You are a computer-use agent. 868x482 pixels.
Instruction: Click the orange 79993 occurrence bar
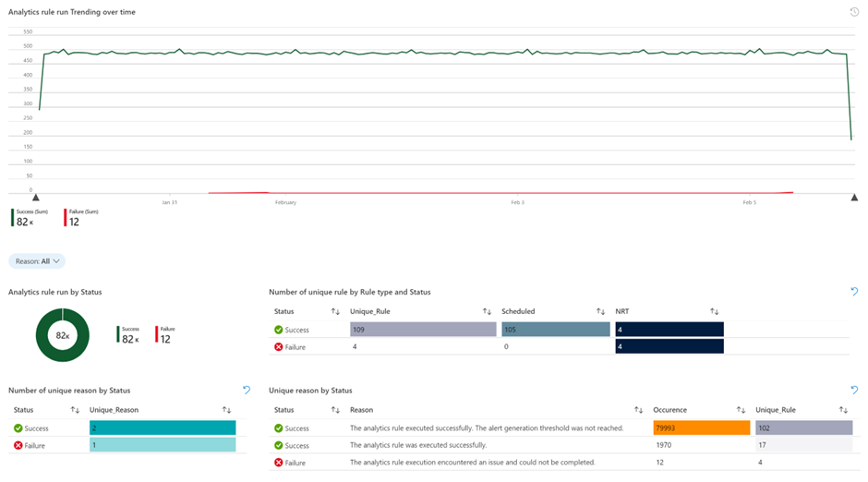(x=700, y=428)
